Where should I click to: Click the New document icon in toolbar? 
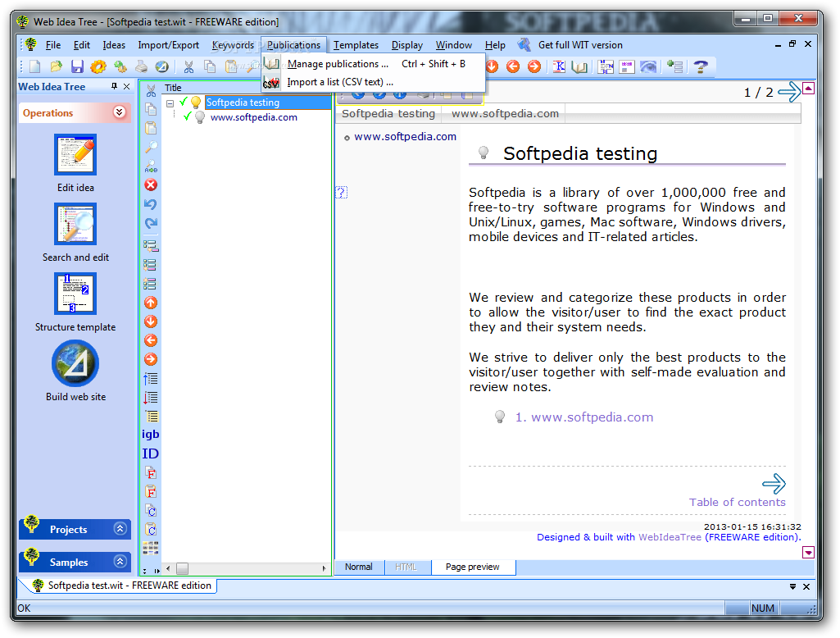(x=34, y=66)
